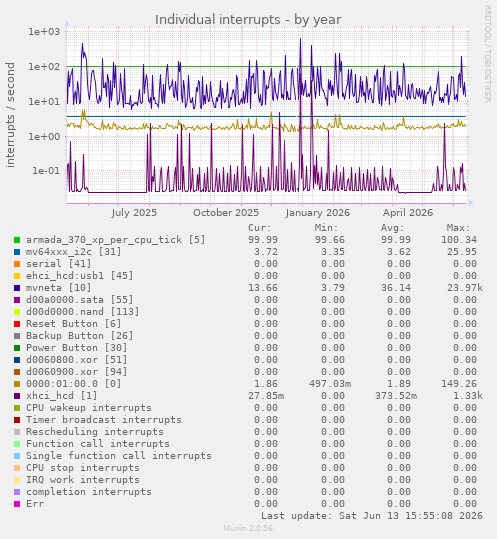497x539 pixels.
Task: Click the 'Backup Button [26]' legend label
Action: point(79,336)
